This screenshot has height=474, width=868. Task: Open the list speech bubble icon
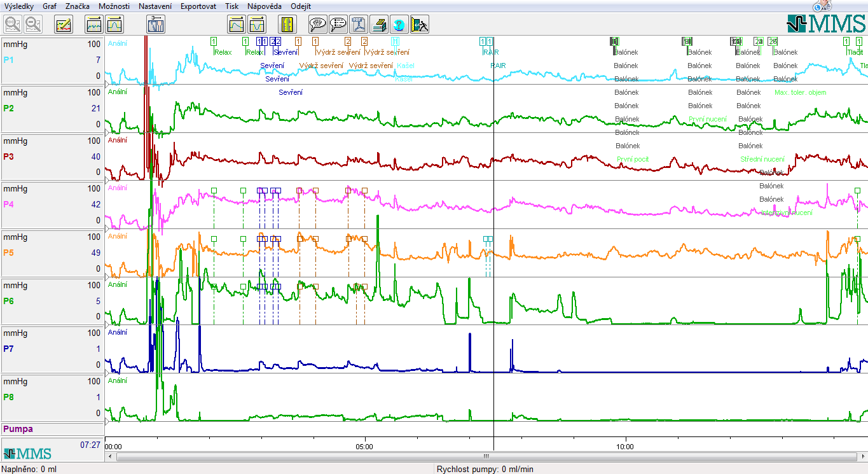338,25
